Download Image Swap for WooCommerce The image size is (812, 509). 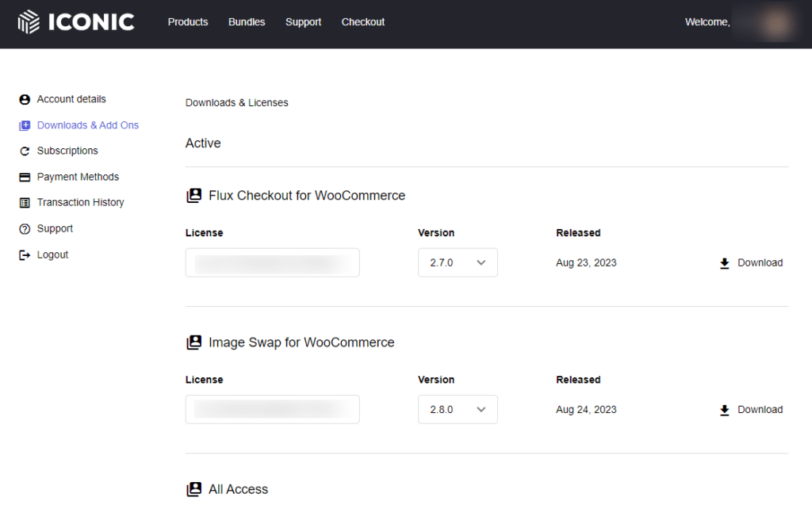pos(750,409)
